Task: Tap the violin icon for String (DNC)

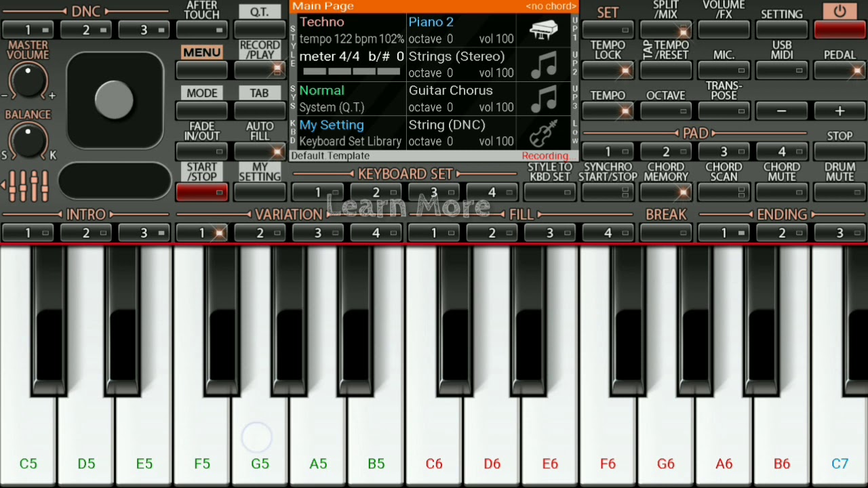Action: click(x=543, y=133)
